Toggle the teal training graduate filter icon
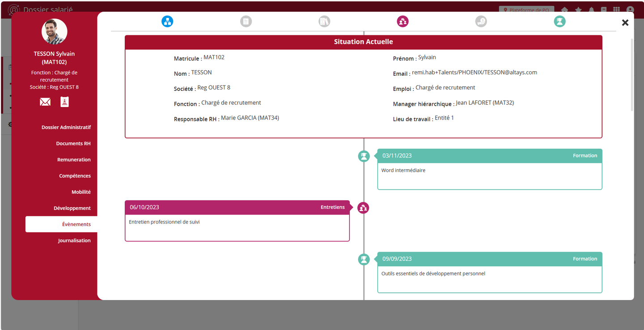Image resolution: width=644 pixels, height=330 pixels. pos(559,21)
